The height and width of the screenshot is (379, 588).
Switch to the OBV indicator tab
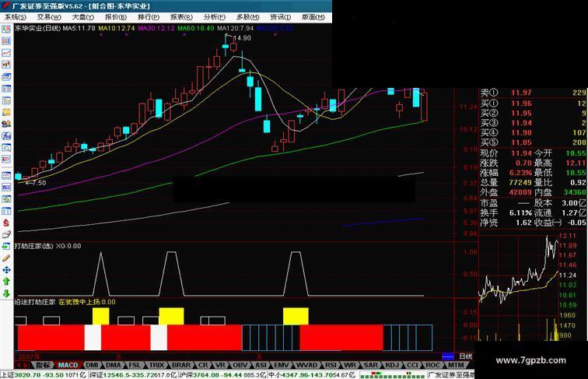coord(240,365)
